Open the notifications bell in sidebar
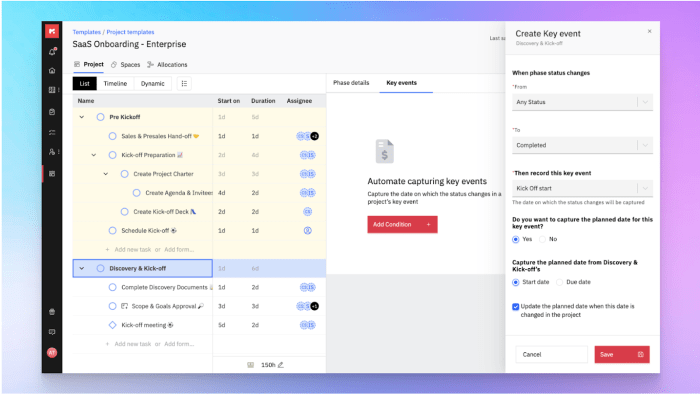700x394 pixels. click(x=52, y=52)
